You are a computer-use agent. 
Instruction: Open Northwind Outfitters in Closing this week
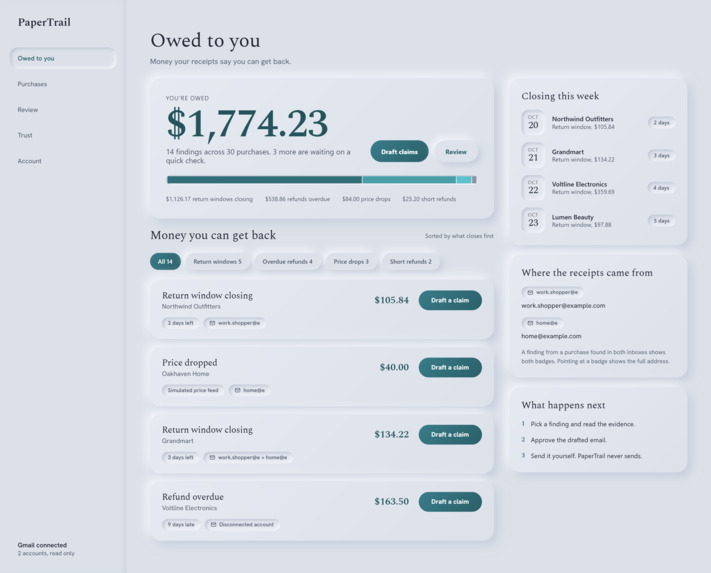click(598, 123)
